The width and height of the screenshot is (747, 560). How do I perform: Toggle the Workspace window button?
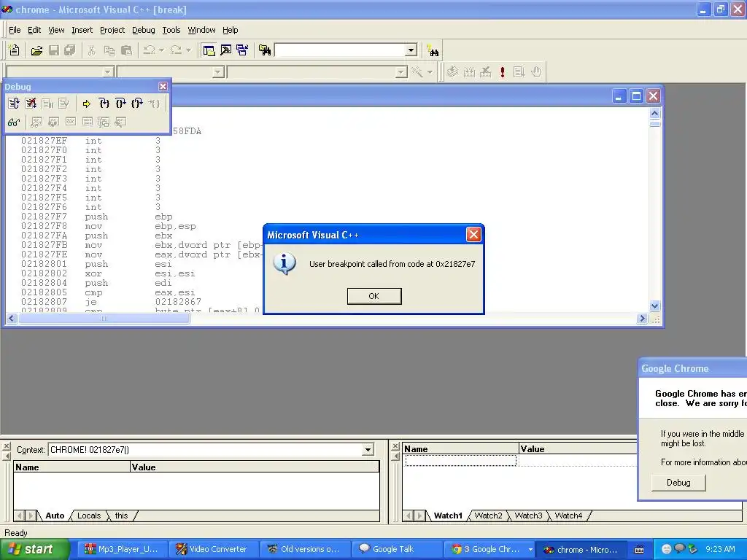click(209, 50)
